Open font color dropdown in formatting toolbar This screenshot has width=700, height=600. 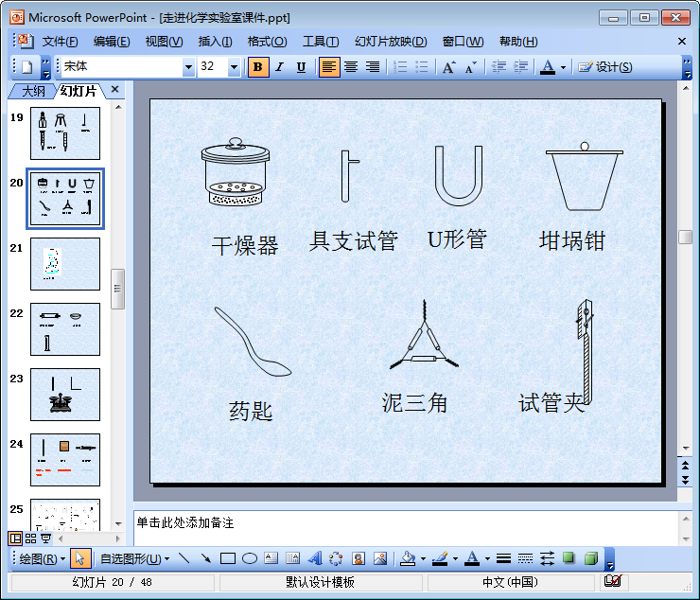564,67
